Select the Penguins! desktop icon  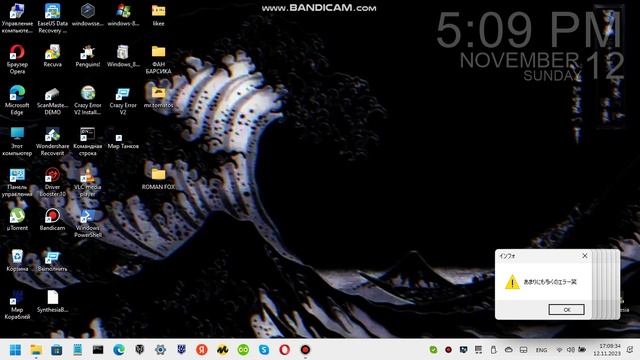point(88,56)
